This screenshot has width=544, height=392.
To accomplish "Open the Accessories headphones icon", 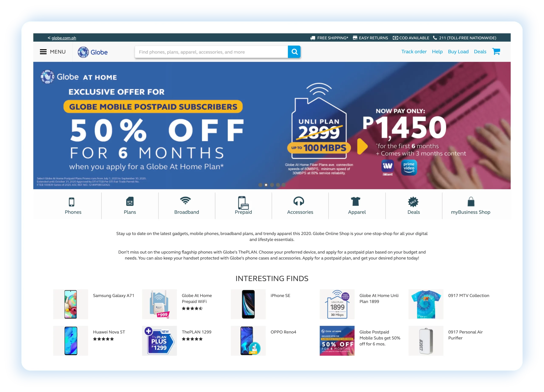I will (x=299, y=201).
